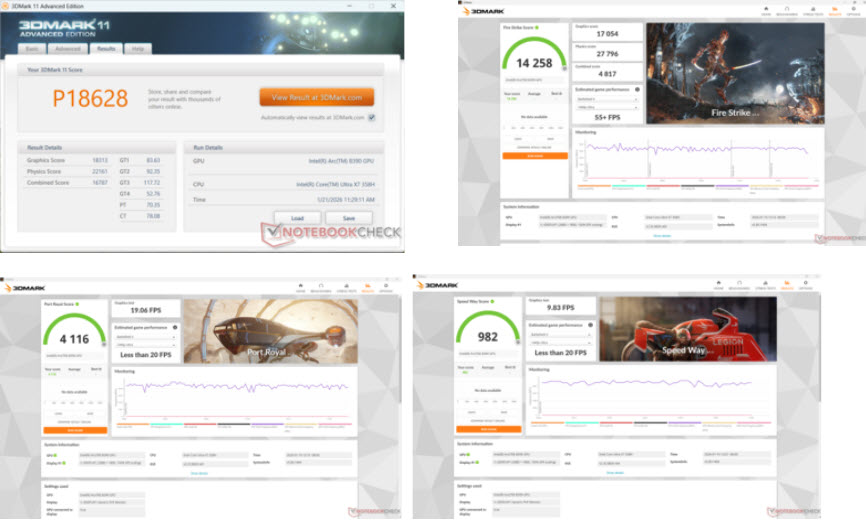Select Results tab in 3DMark 11

click(106, 49)
